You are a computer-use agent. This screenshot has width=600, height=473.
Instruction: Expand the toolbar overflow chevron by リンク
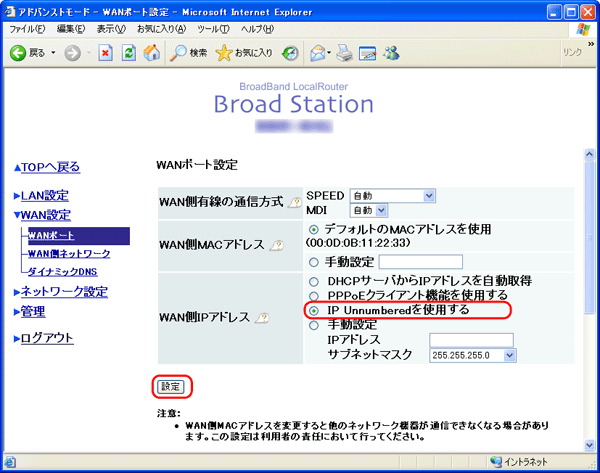coord(591,44)
